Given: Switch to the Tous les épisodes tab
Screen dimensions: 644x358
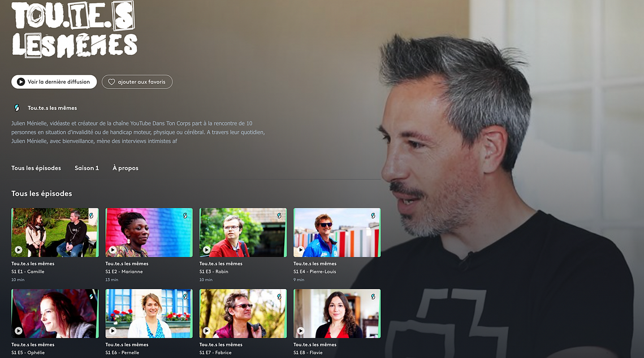Looking at the screenshot, I should tap(36, 168).
